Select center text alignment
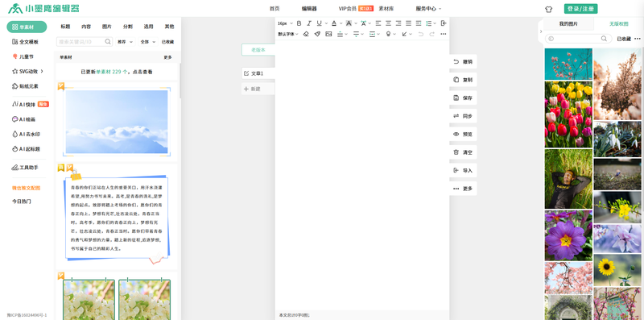 point(388,23)
